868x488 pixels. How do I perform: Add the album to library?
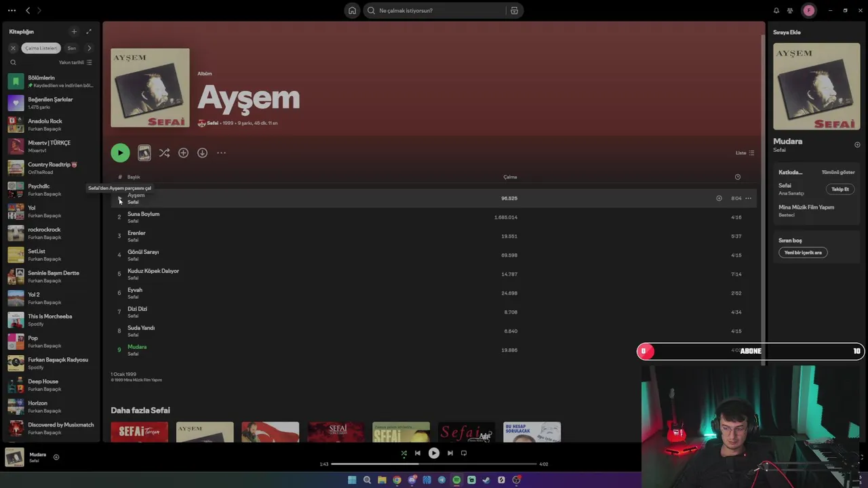(183, 153)
